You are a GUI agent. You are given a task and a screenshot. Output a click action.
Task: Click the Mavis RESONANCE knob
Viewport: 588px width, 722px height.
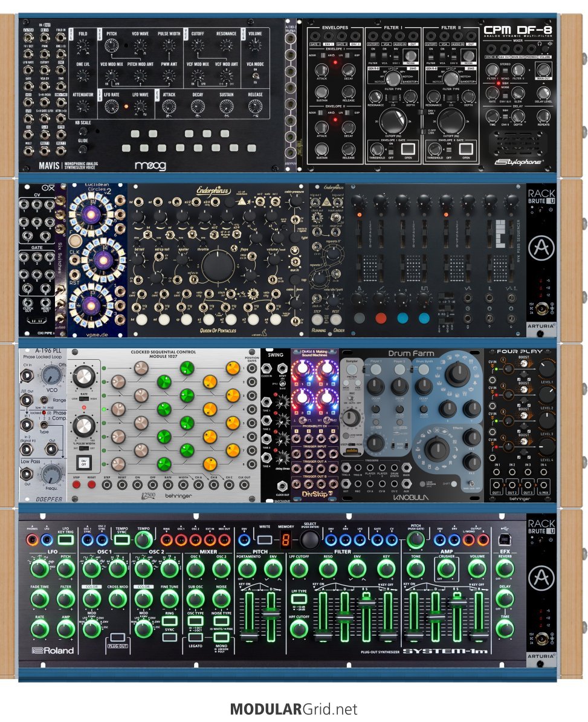click(226, 45)
